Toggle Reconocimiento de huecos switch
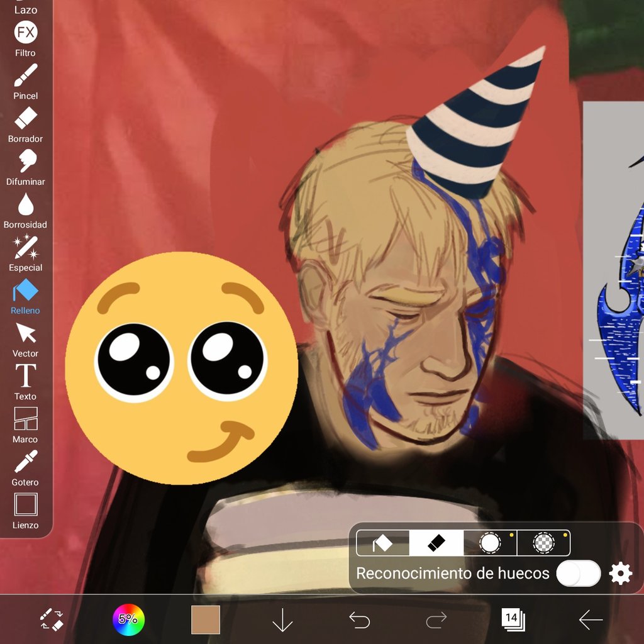The width and height of the screenshot is (644, 644). [579, 574]
